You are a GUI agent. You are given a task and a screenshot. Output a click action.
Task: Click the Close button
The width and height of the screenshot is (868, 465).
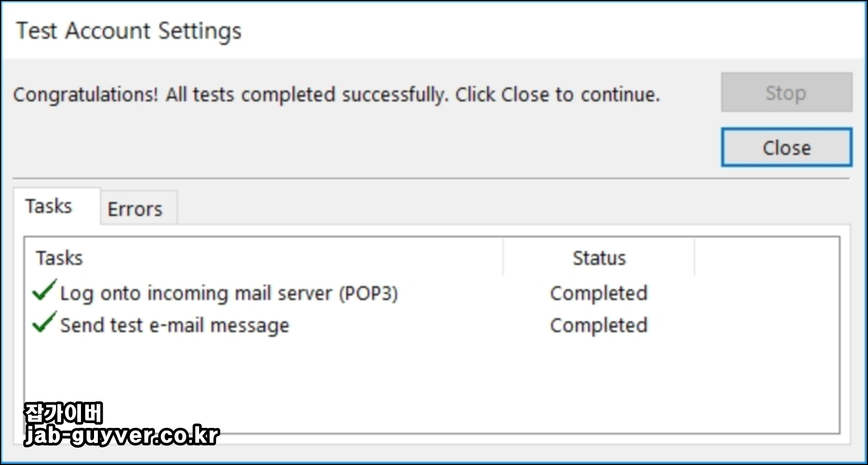click(786, 147)
